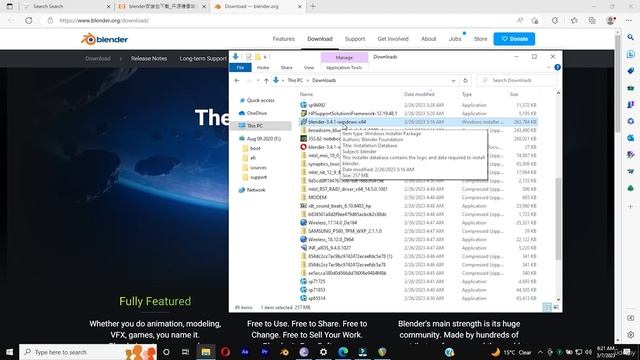Open recent locations dropdown arrow

coord(258,80)
